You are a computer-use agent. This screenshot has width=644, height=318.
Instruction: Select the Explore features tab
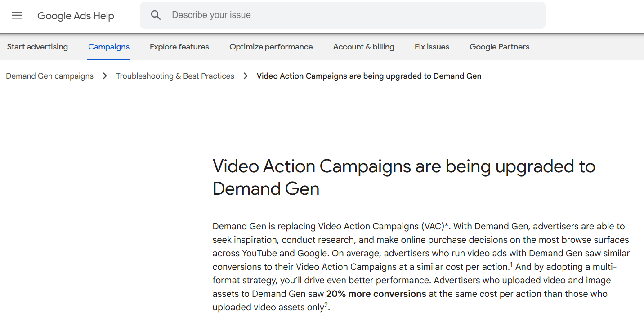(179, 46)
